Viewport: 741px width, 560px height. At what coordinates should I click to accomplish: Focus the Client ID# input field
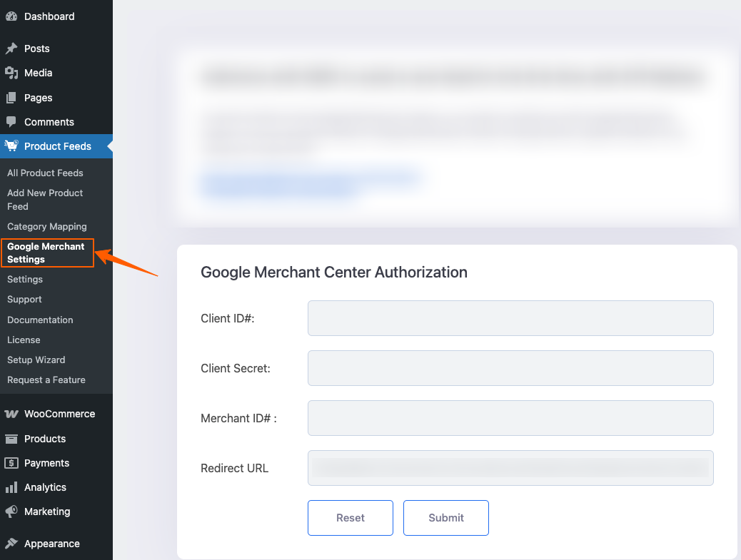pyautogui.click(x=510, y=318)
